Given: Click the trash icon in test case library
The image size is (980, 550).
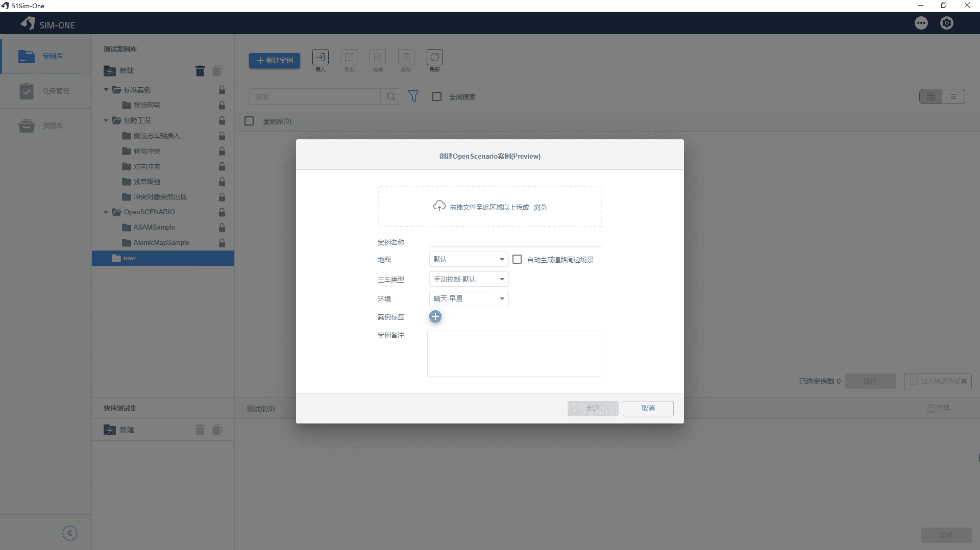Looking at the screenshot, I should click(x=200, y=71).
